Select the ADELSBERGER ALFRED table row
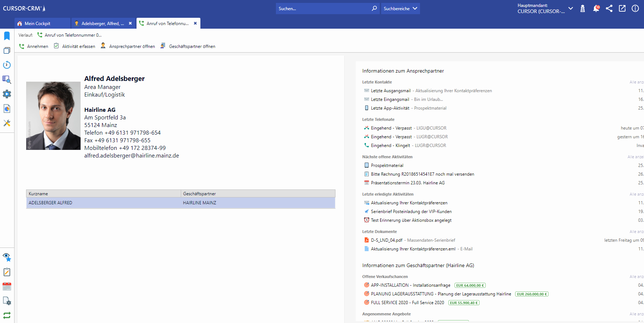 [180, 203]
